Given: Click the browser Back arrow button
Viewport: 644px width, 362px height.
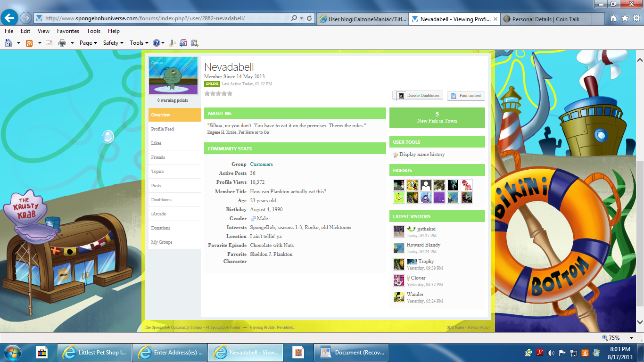Looking at the screenshot, I should point(10,18).
